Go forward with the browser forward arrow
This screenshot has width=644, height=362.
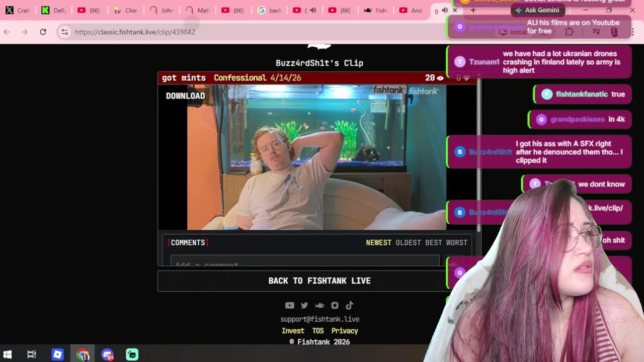click(24, 32)
